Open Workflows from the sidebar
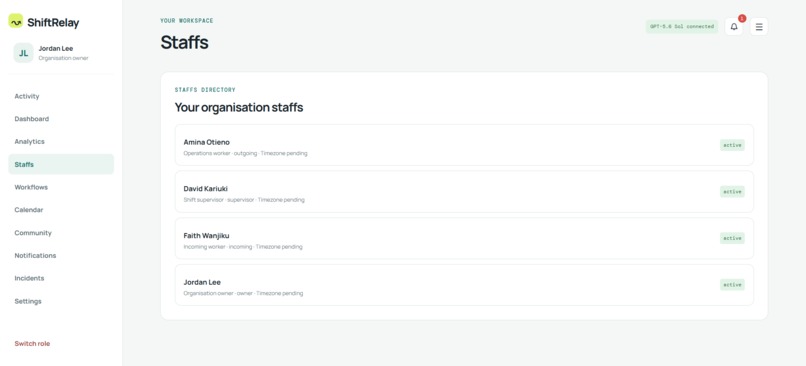This screenshot has width=806, height=366. click(31, 187)
